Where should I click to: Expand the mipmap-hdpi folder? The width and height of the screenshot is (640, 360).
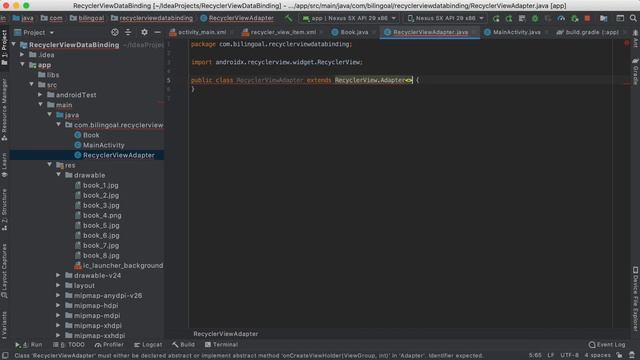(x=58, y=305)
